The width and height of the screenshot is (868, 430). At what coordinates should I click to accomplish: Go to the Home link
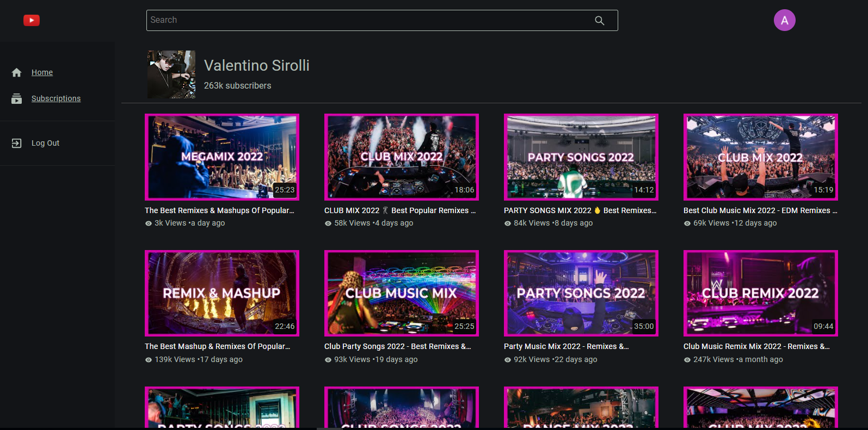coord(42,72)
